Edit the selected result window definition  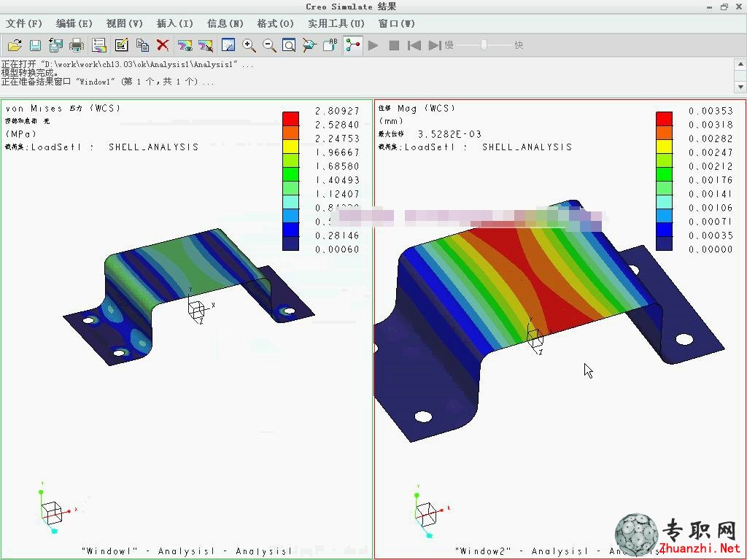[x=122, y=45]
